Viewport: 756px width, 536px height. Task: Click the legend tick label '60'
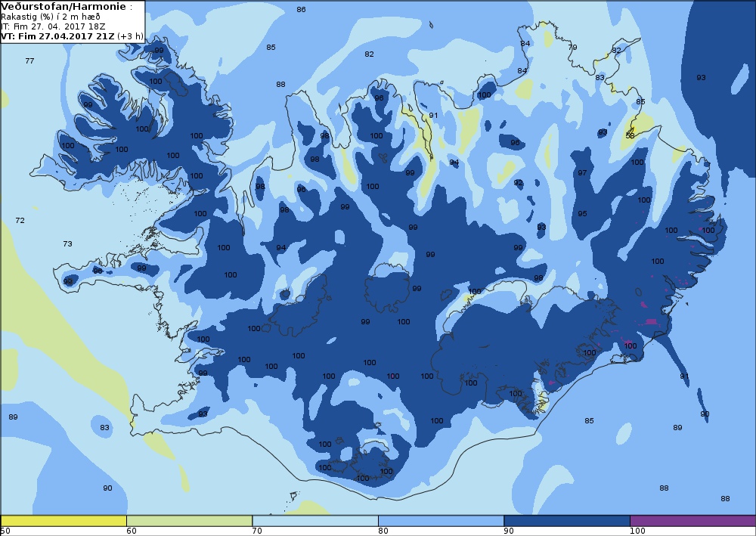coord(131,531)
